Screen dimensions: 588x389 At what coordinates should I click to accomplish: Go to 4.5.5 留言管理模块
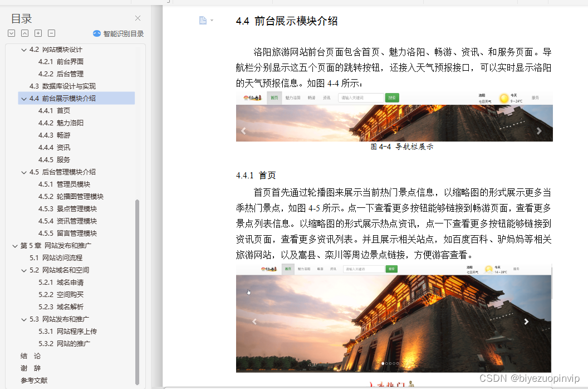67,233
